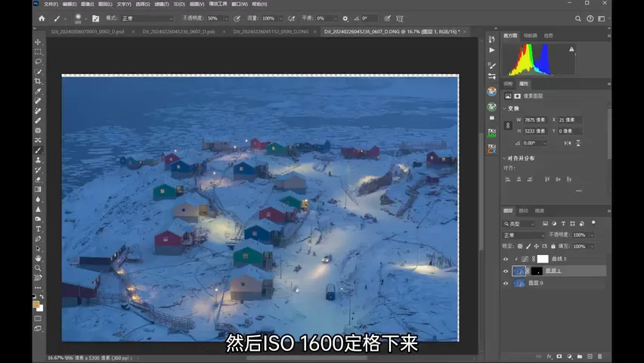Hide the 曲线 1 layer

pyautogui.click(x=506, y=259)
